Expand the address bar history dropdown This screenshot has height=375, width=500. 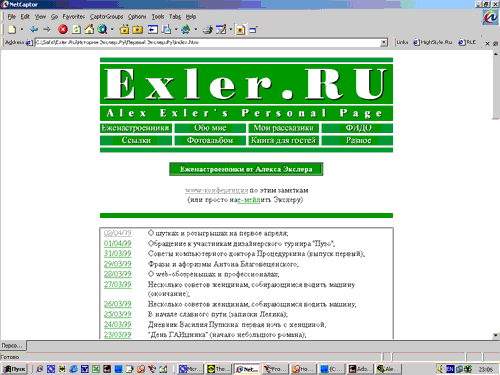pos(384,42)
